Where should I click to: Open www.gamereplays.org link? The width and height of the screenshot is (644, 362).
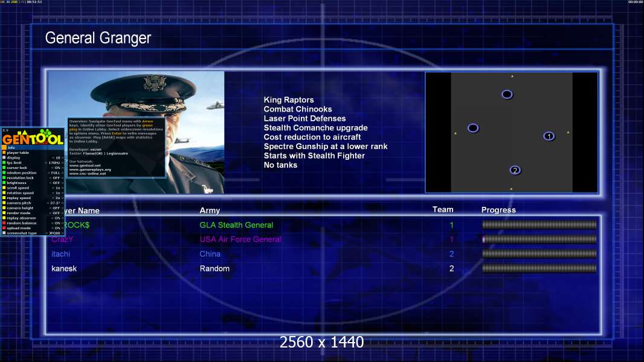(90, 170)
